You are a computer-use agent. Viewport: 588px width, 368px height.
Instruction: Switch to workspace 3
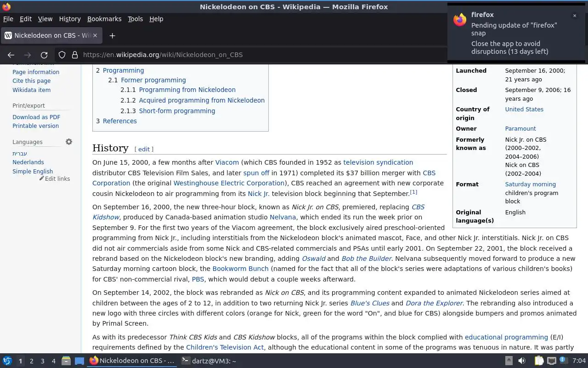(42, 361)
